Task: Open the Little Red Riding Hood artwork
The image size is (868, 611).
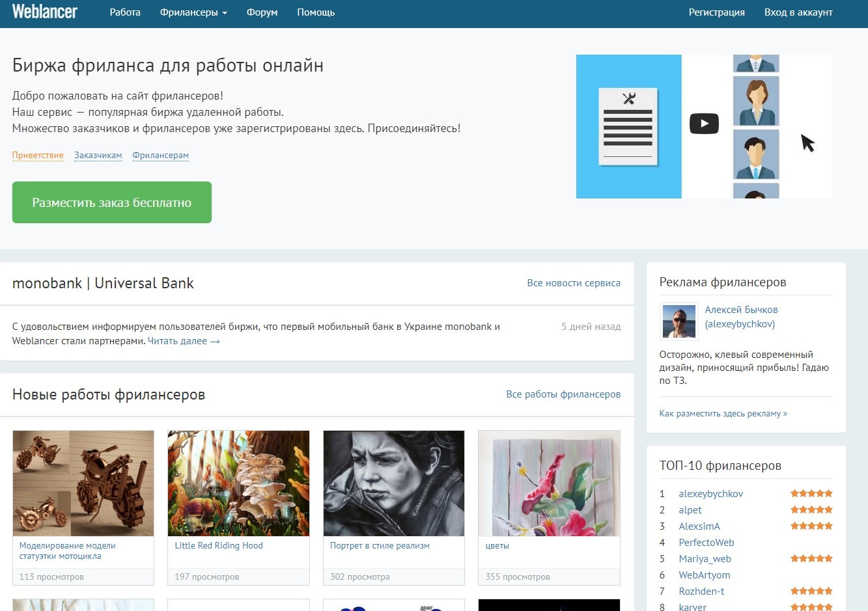Action: coord(238,483)
